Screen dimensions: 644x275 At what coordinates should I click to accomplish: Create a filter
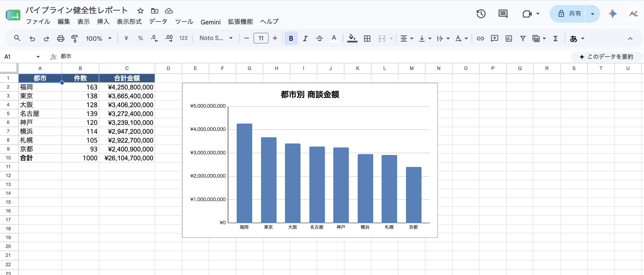click(523, 38)
